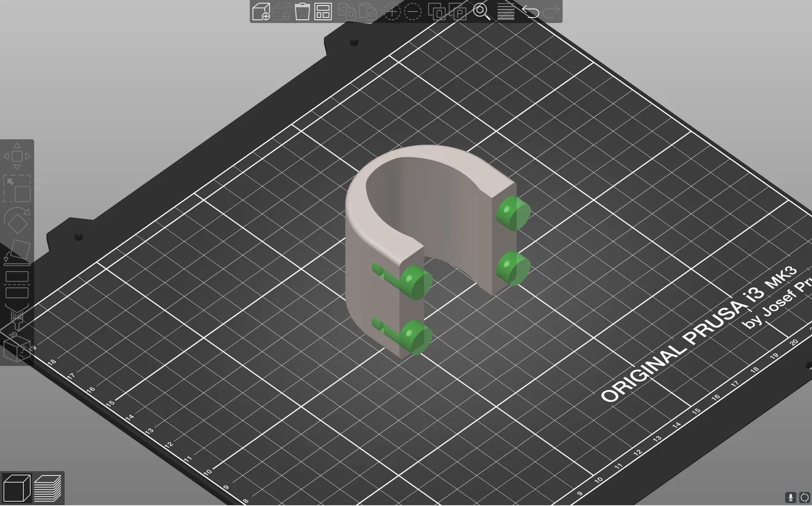Screen dimensions: 812x506
Task: Select the Rotate gizmo tool
Action: [x=17, y=221]
